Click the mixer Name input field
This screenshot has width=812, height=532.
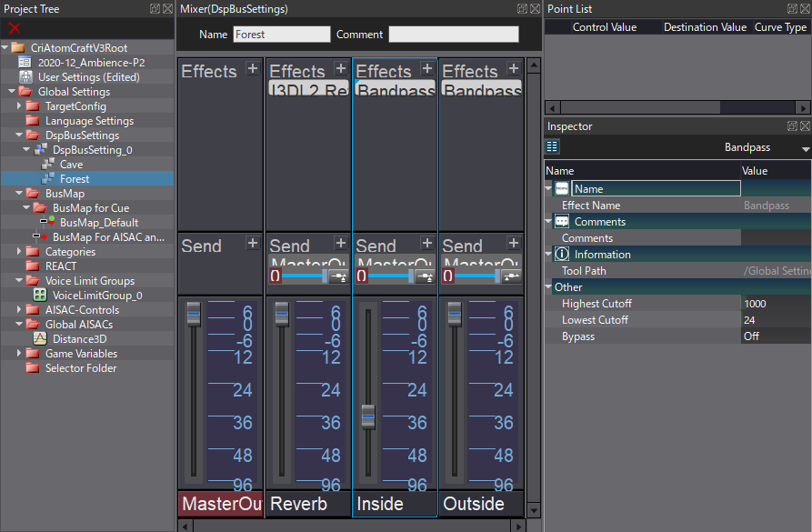(x=282, y=35)
